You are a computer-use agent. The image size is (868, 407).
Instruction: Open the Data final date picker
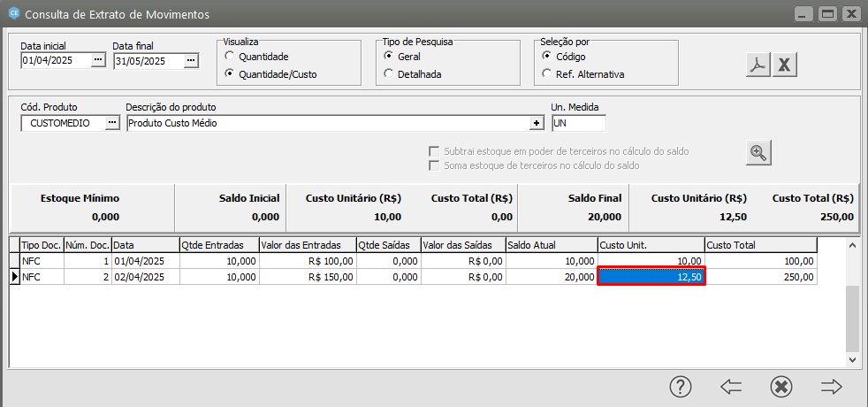[x=191, y=60]
